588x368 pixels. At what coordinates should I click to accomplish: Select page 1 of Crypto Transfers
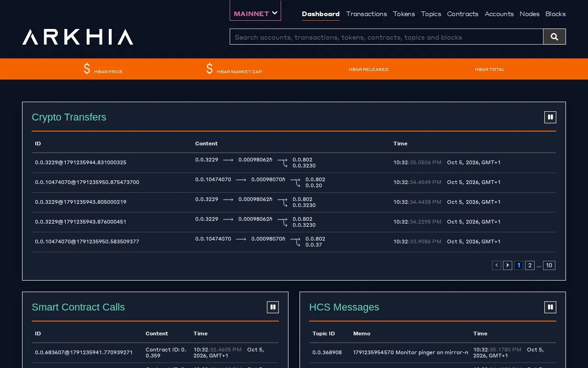pyautogui.click(x=519, y=265)
